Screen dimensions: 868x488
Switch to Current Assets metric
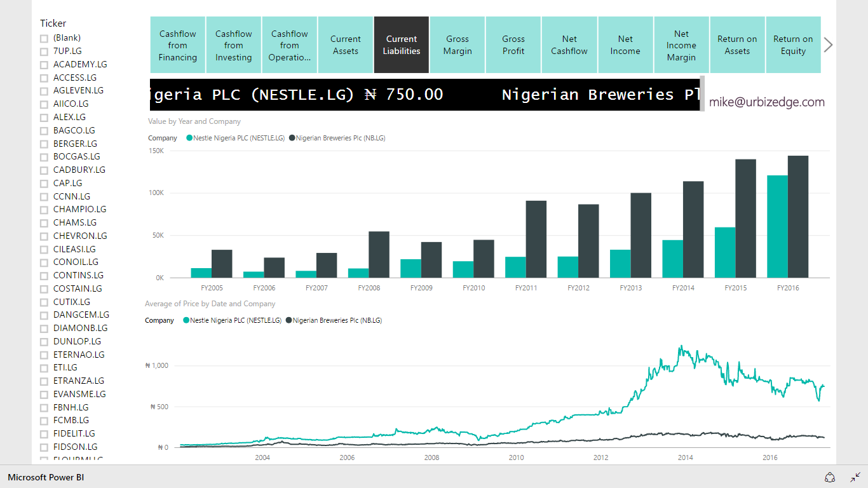(x=346, y=45)
